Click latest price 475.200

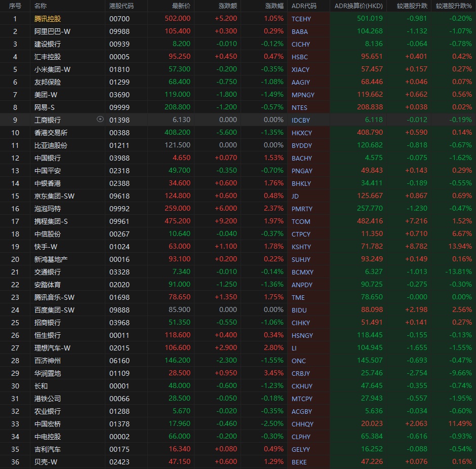pyautogui.click(x=178, y=221)
